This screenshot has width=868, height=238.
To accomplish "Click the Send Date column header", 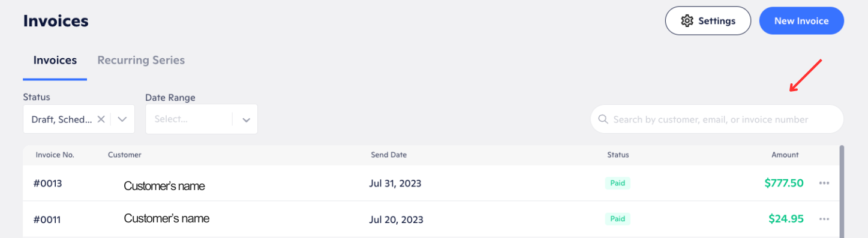I will tap(389, 155).
